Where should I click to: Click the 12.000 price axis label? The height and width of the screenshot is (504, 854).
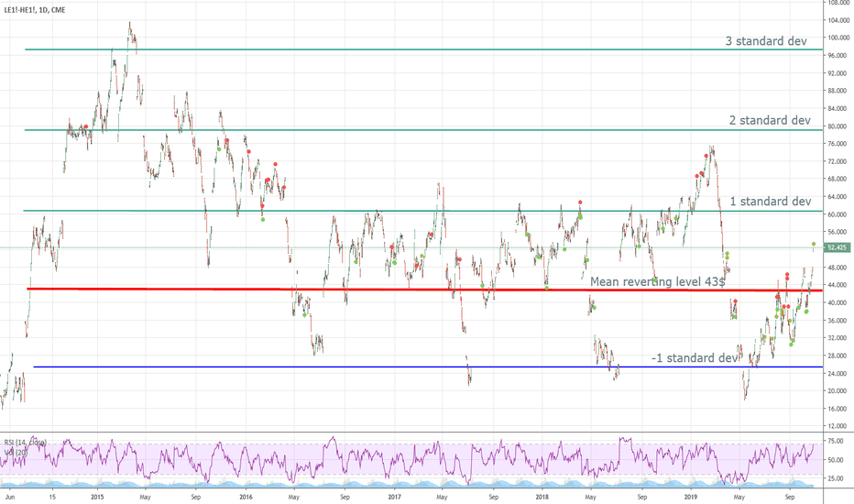coord(838,426)
